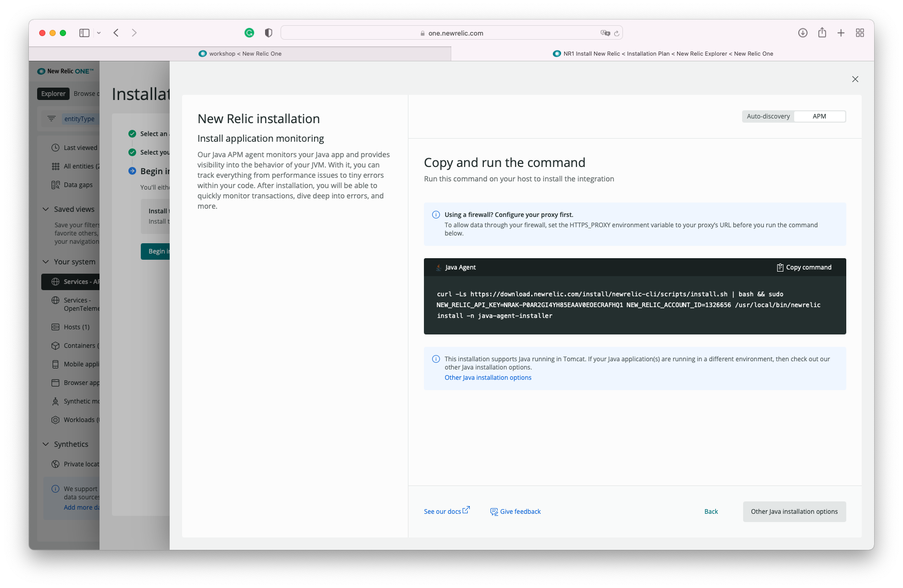Click the curl command text in code block
This screenshot has height=588, width=903.
[x=628, y=305]
